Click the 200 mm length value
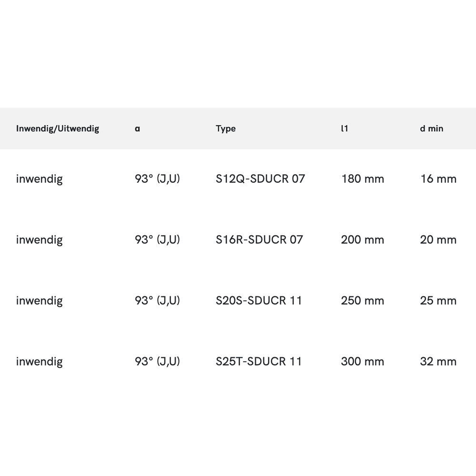Viewport: 476px width, 476px height. pyautogui.click(x=362, y=239)
